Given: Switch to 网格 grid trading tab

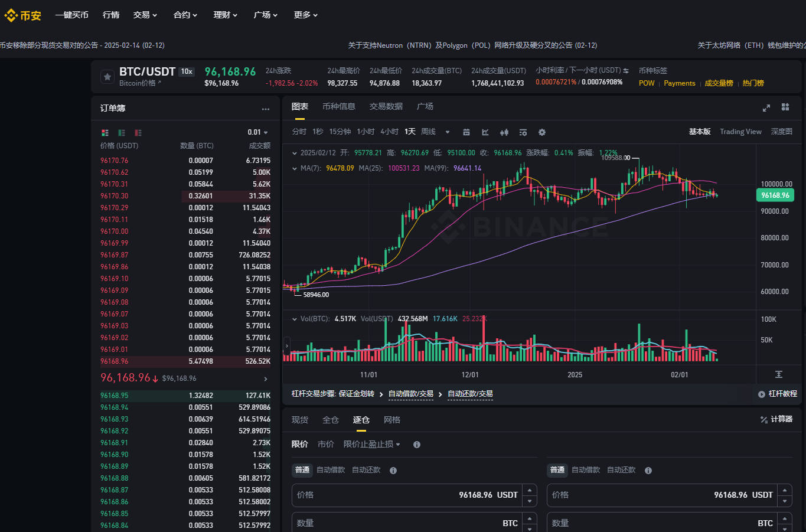Looking at the screenshot, I should point(392,420).
